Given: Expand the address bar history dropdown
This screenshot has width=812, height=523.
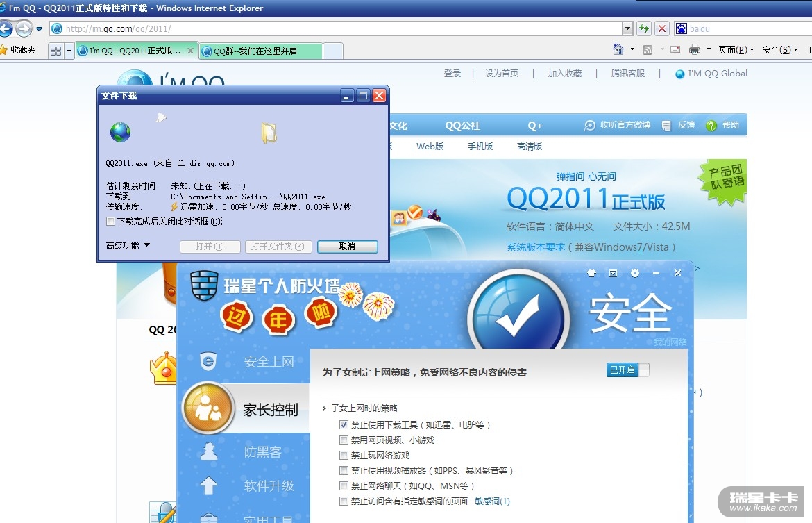Looking at the screenshot, I should click(x=627, y=28).
